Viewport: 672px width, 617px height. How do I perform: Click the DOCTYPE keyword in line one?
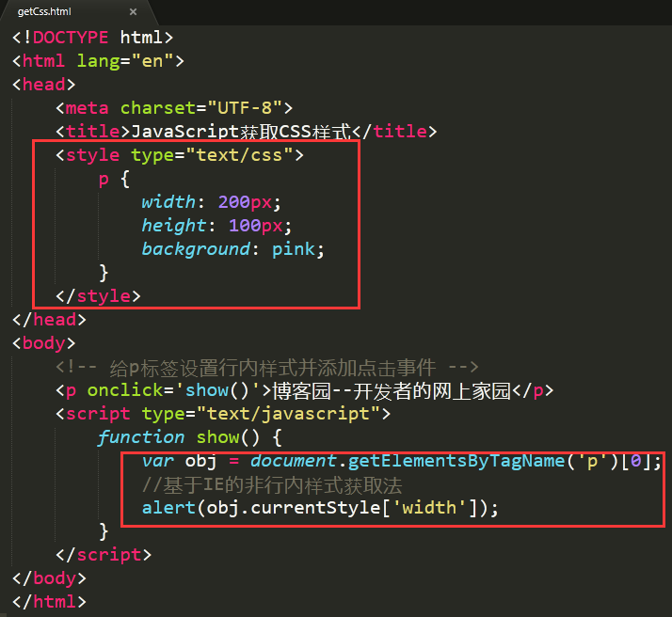point(71,38)
